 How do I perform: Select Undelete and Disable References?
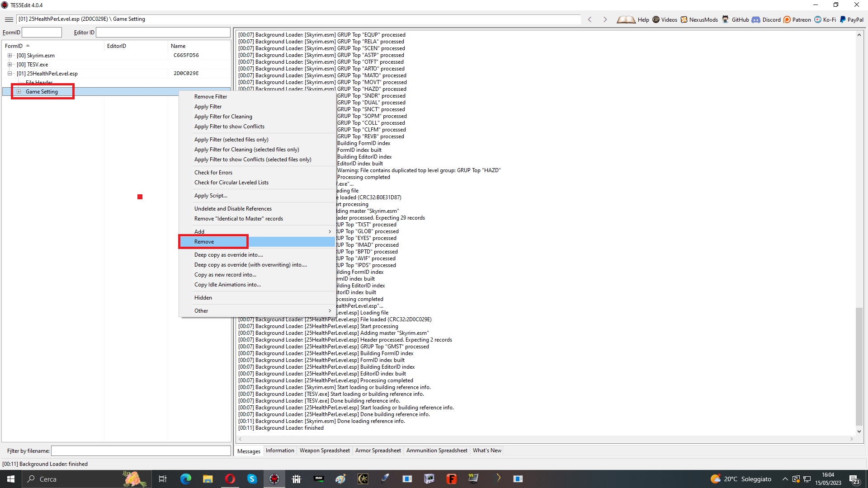click(257, 209)
